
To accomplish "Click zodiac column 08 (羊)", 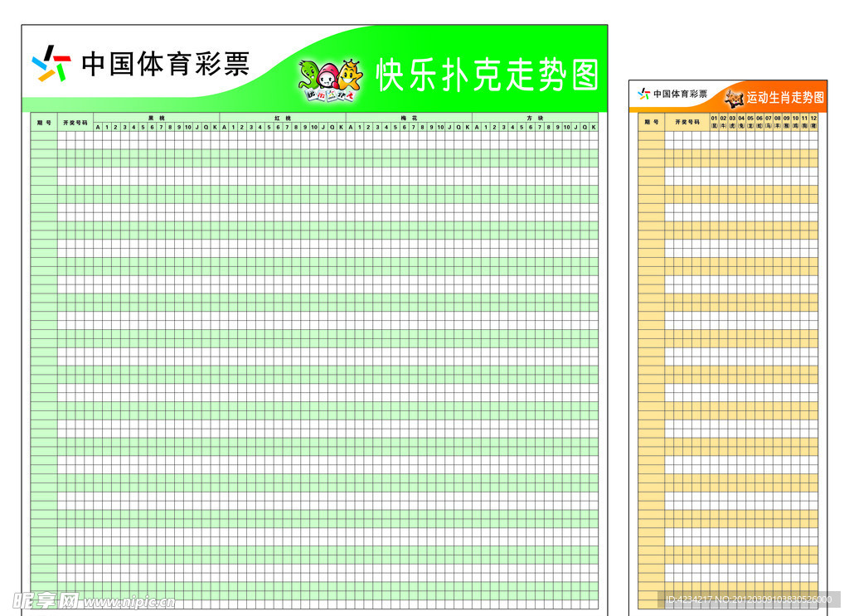I will coord(778,122).
